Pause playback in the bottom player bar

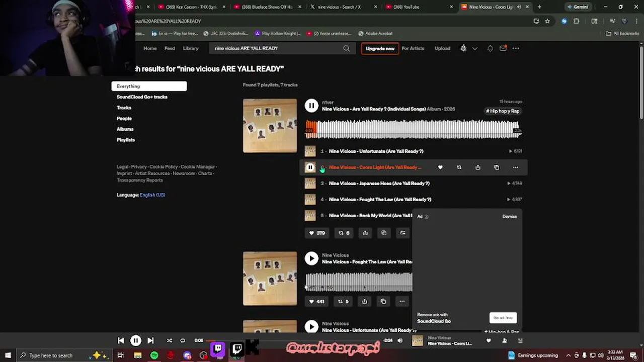136,340
